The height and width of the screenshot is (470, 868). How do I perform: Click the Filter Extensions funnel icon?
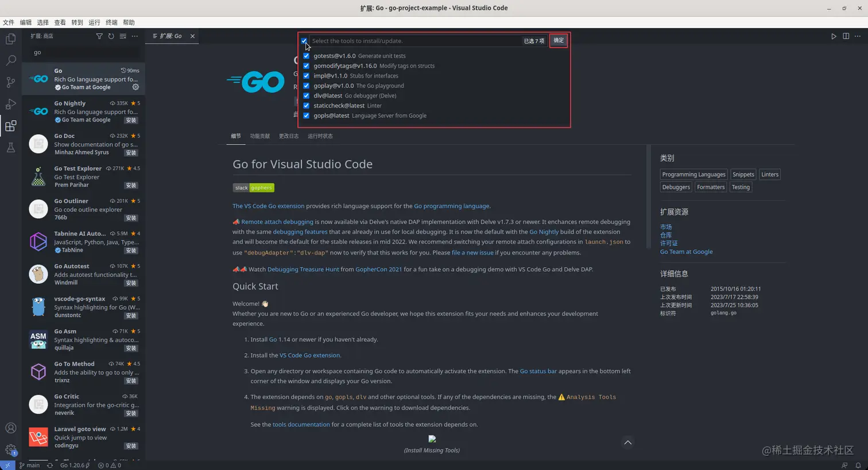100,36
